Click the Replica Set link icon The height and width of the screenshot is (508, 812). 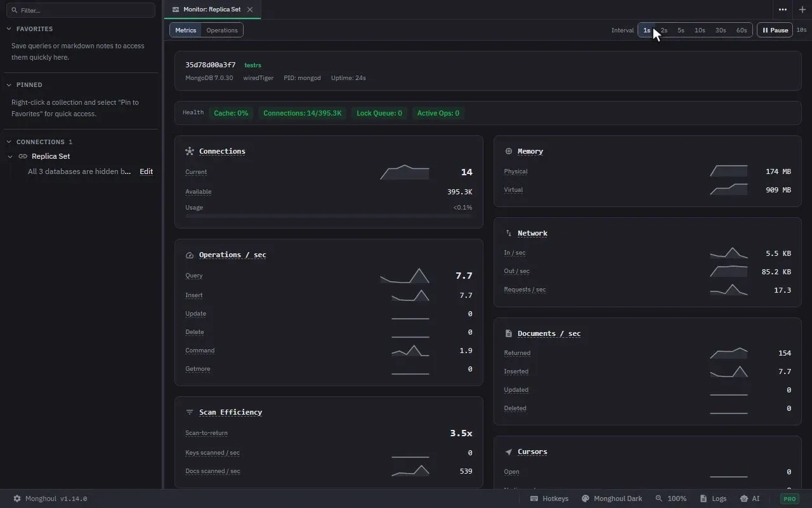point(23,156)
